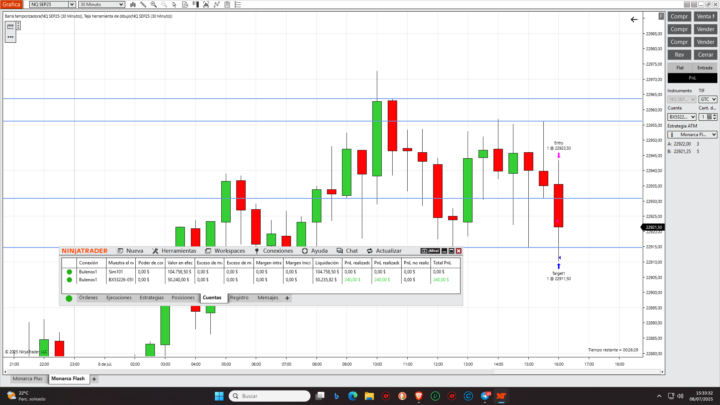Click green connection status dot near Órdenes

pos(69,298)
